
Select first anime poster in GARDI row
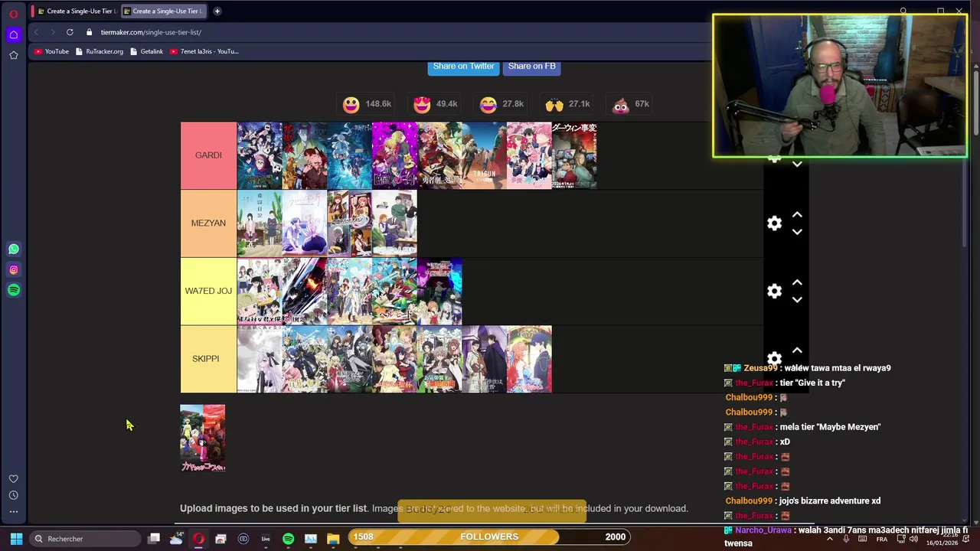(260, 155)
